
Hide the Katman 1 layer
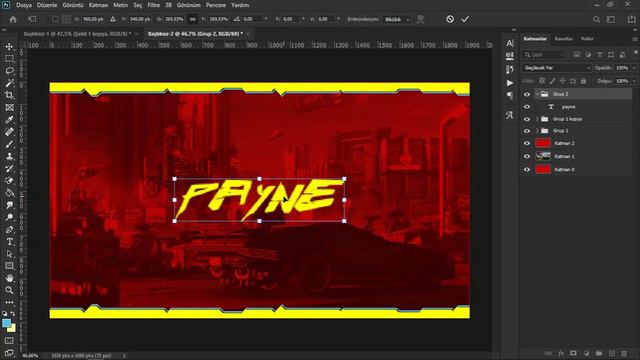click(x=527, y=156)
